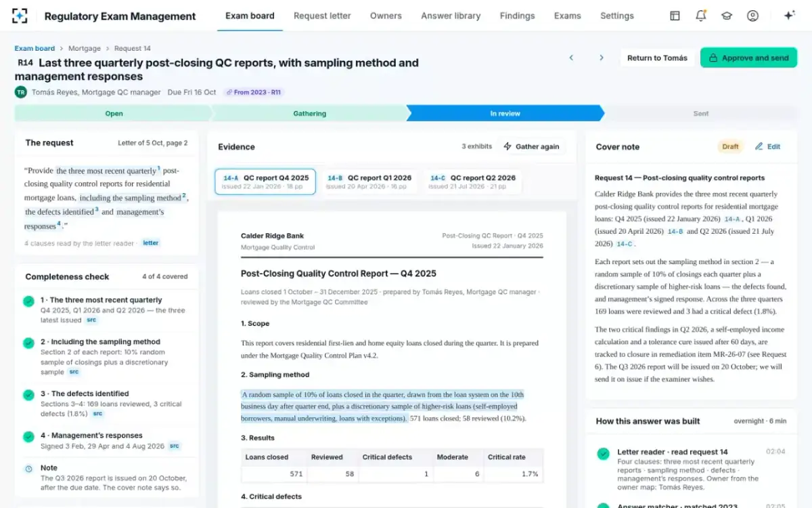Open the Owners tab
Image resolution: width=812 pixels, height=508 pixels.
coord(386,16)
